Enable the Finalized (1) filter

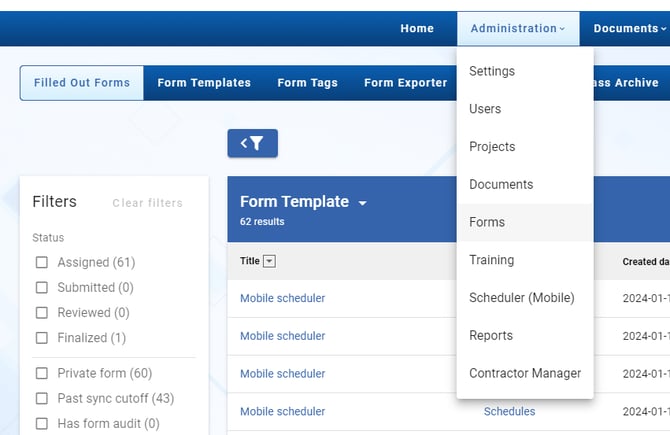pos(42,338)
